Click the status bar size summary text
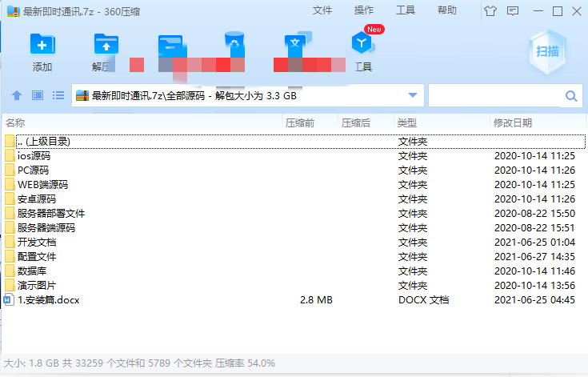This screenshot has height=377, width=588. (x=139, y=363)
